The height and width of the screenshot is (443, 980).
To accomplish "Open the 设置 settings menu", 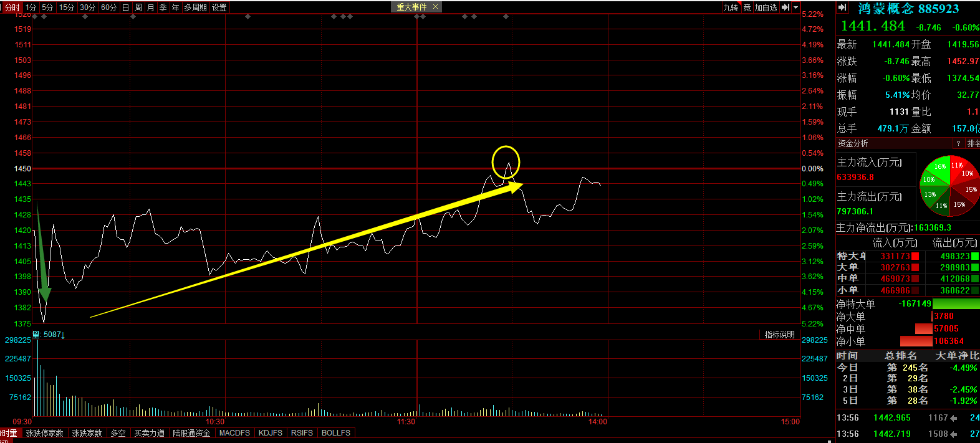I will point(219,7).
